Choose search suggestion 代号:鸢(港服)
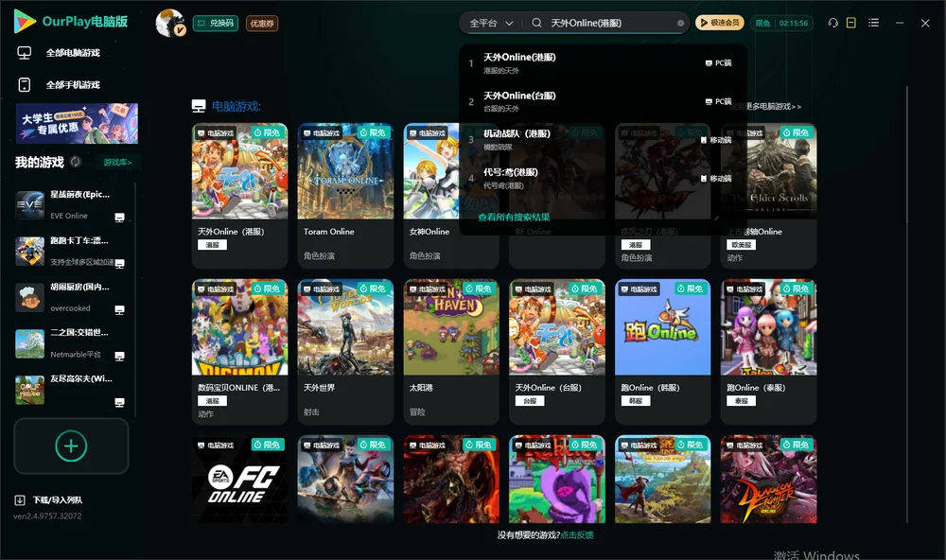 603,178
